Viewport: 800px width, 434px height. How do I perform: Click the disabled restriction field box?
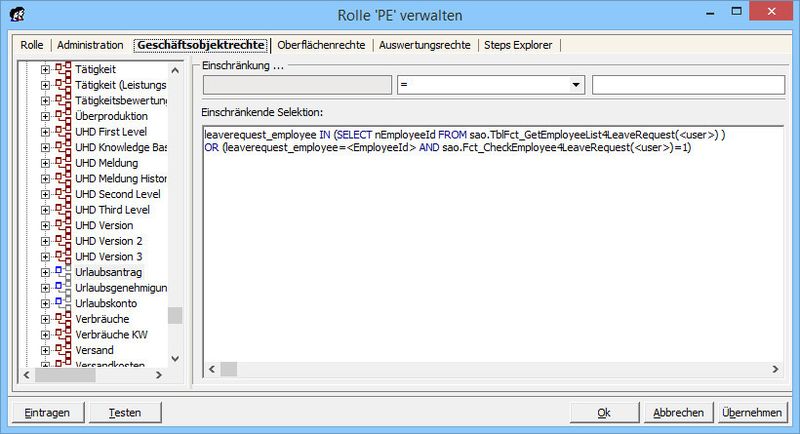click(297, 85)
